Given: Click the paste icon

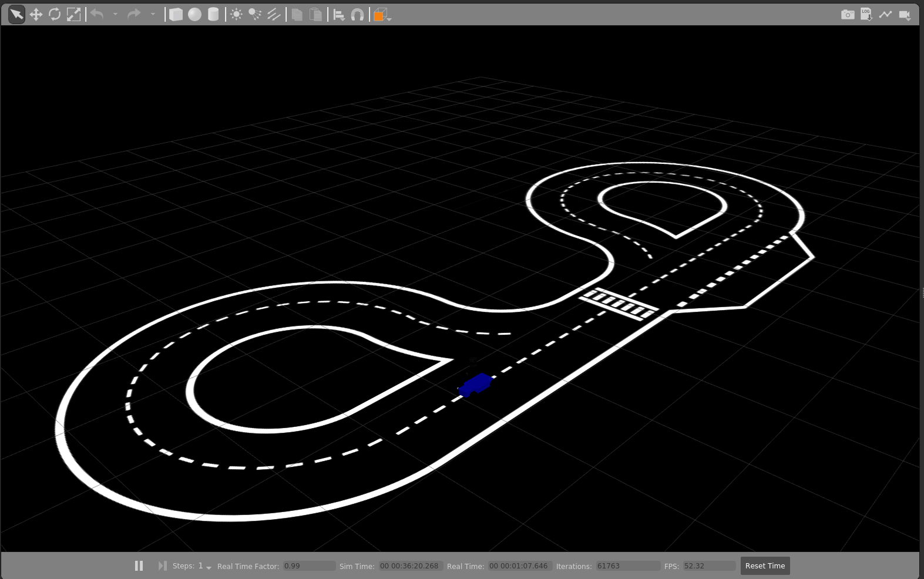Looking at the screenshot, I should 316,15.
